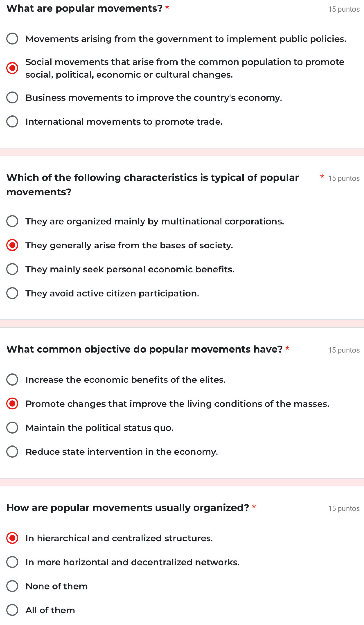Choose "Maintain the political status quo" option
Image resolution: width=364 pixels, height=625 pixels.
(12, 428)
